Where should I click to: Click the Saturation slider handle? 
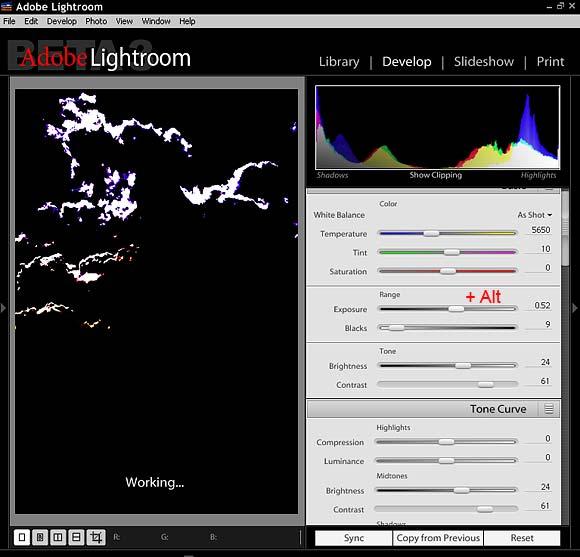[x=448, y=271]
